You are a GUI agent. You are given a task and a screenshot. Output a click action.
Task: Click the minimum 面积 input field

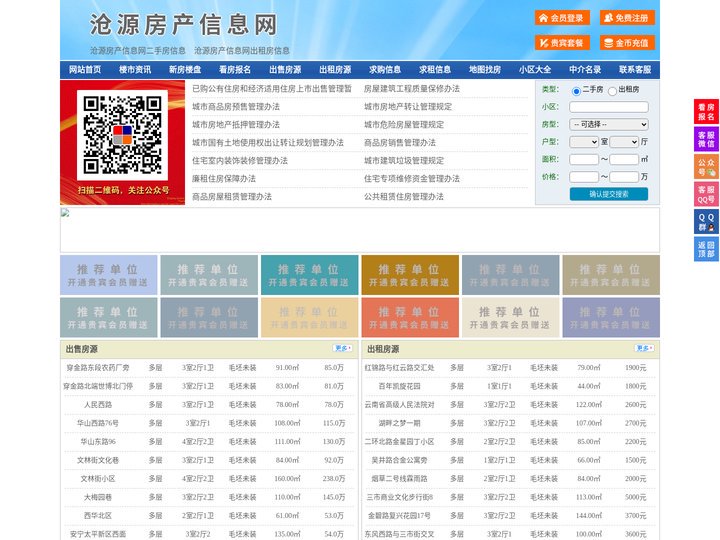pos(584,159)
